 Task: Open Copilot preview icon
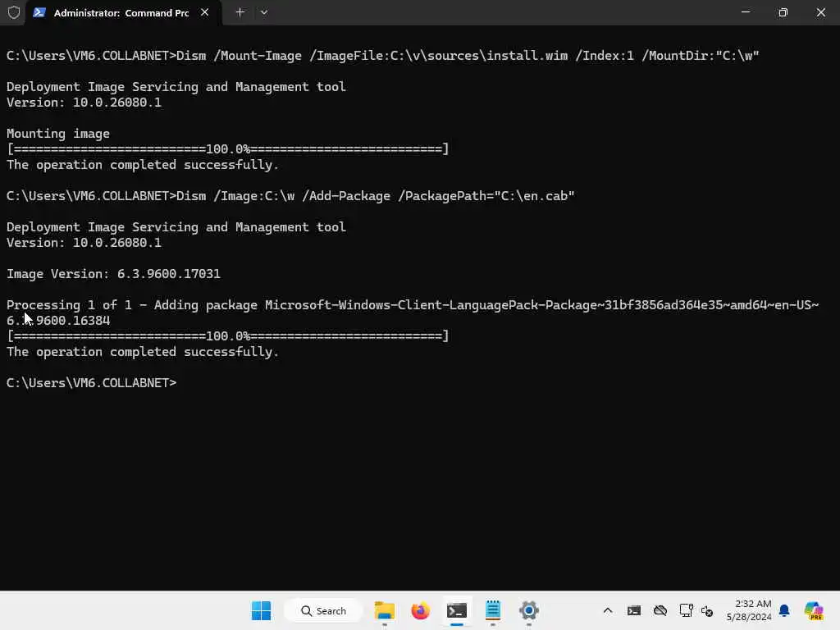[x=814, y=610]
